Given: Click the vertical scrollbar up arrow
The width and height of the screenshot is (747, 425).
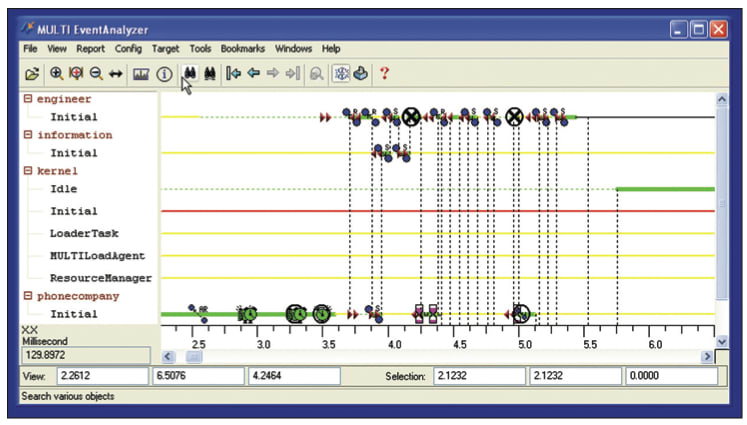Looking at the screenshot, I should 722,99.
